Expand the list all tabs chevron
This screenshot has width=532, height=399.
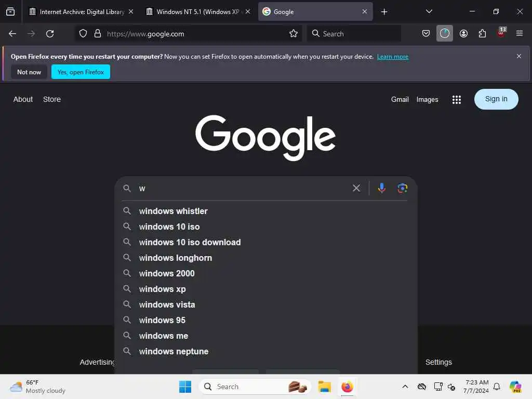[x=429, y=11]
